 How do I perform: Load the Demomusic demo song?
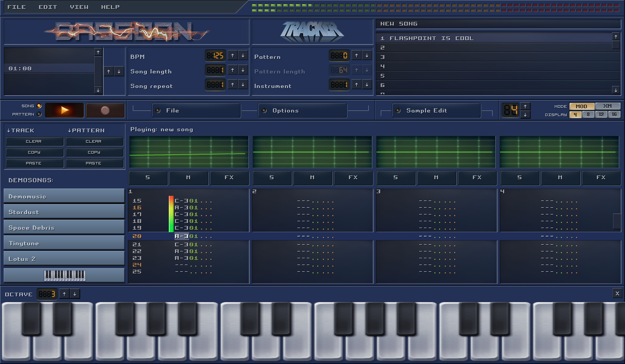click(64, 196)
